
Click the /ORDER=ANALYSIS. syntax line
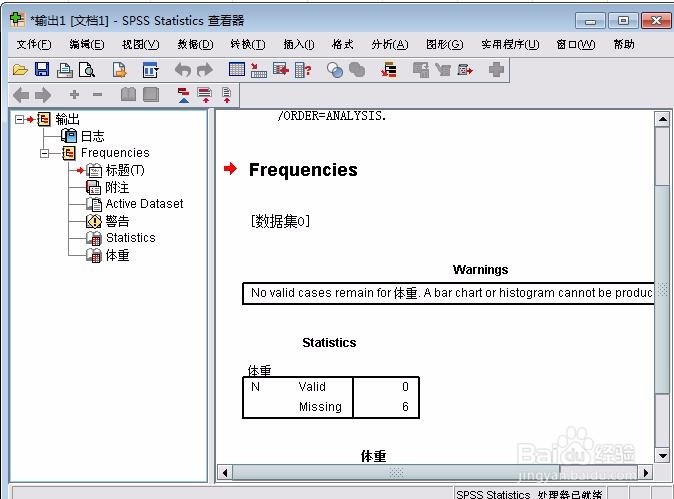click(x=332, y=116)
